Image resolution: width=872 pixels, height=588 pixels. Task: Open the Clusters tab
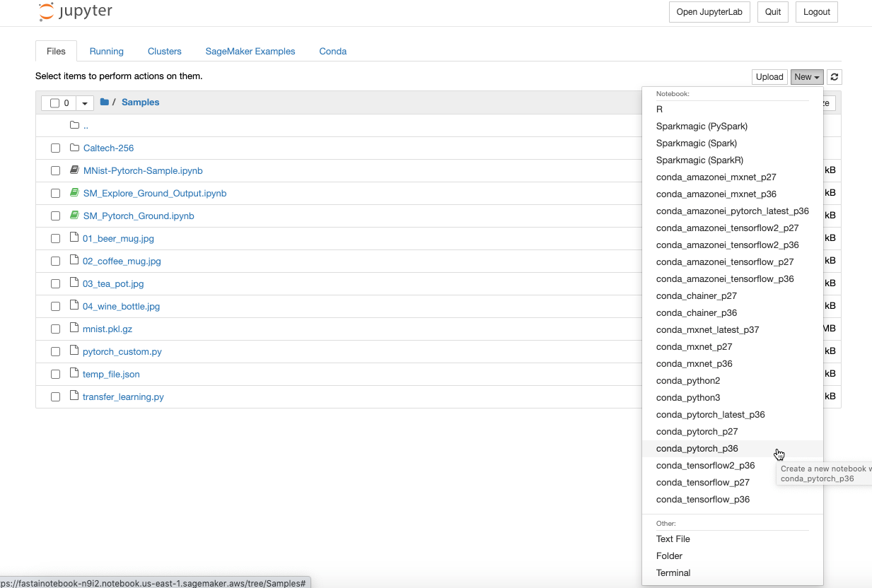tap(165, 52)
